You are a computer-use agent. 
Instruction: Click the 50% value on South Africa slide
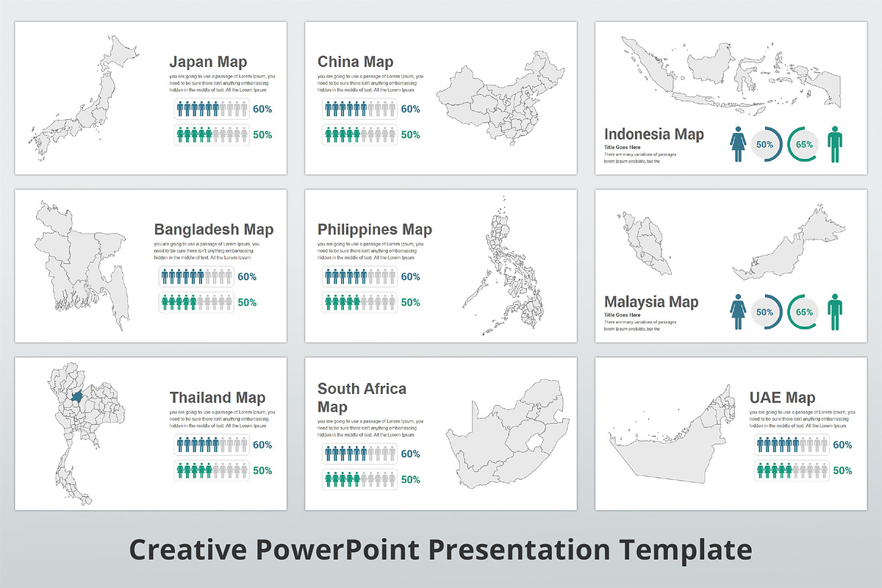tap(411, 480)
